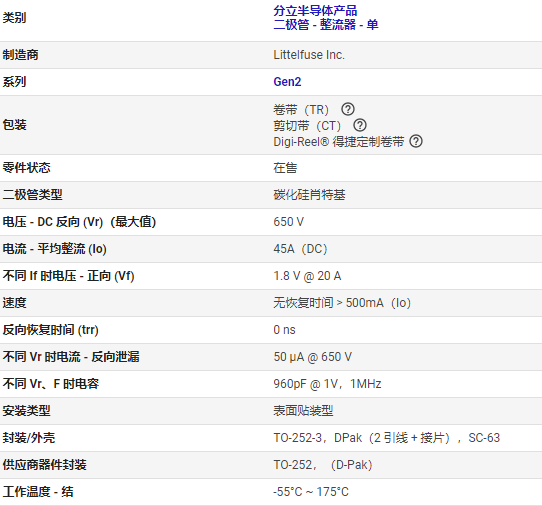Select the Littelfuse Inc. manufacturer value
Screen dimensions: 542x506
click(x=309, y=55)
